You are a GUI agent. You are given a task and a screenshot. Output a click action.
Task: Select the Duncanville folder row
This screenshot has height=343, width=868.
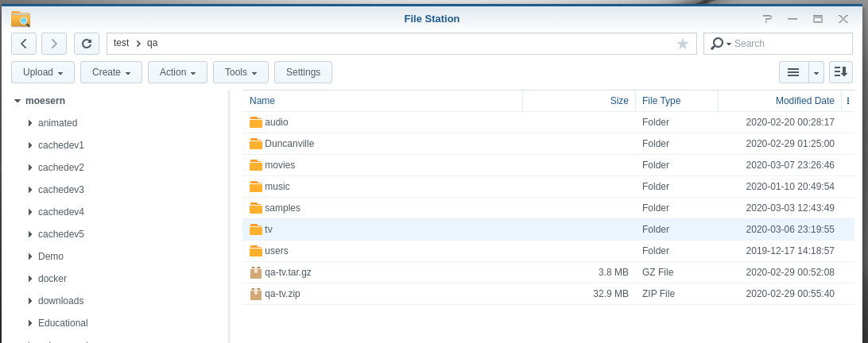coord(289,144)
